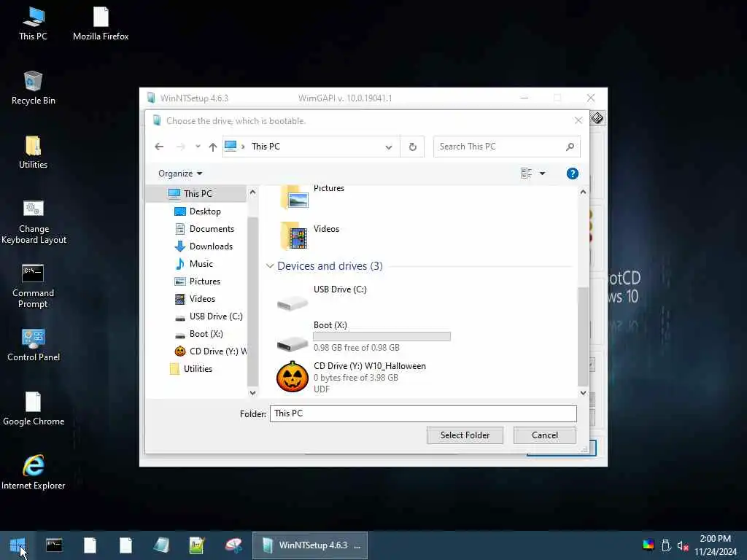
Task: Collapse the Devices and drives group
Action: pos(270,265)
